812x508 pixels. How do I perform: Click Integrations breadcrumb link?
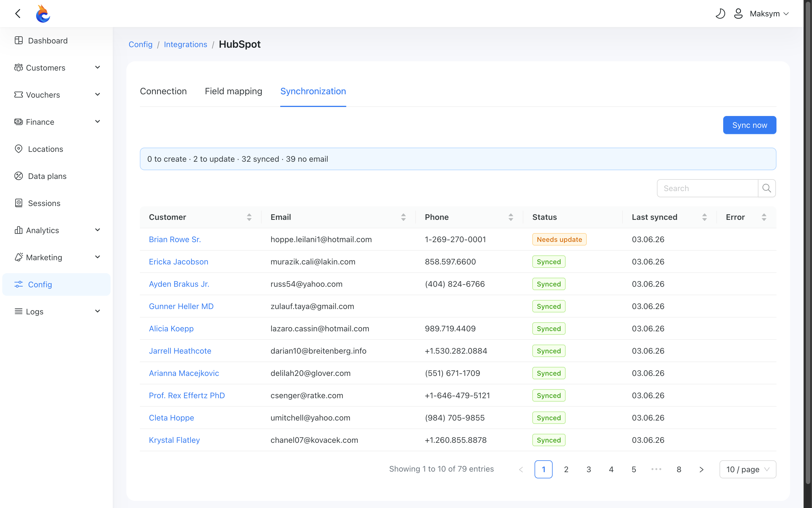tap(186, 44)
